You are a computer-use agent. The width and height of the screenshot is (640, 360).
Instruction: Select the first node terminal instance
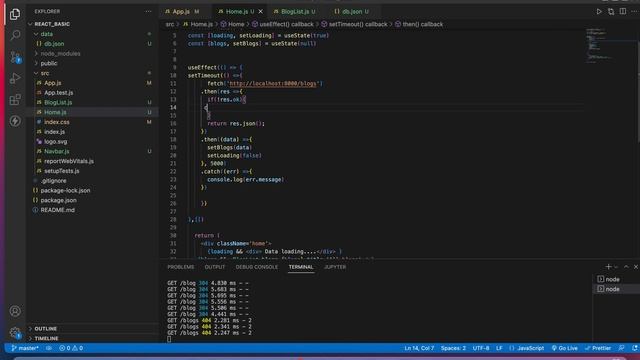616,279
